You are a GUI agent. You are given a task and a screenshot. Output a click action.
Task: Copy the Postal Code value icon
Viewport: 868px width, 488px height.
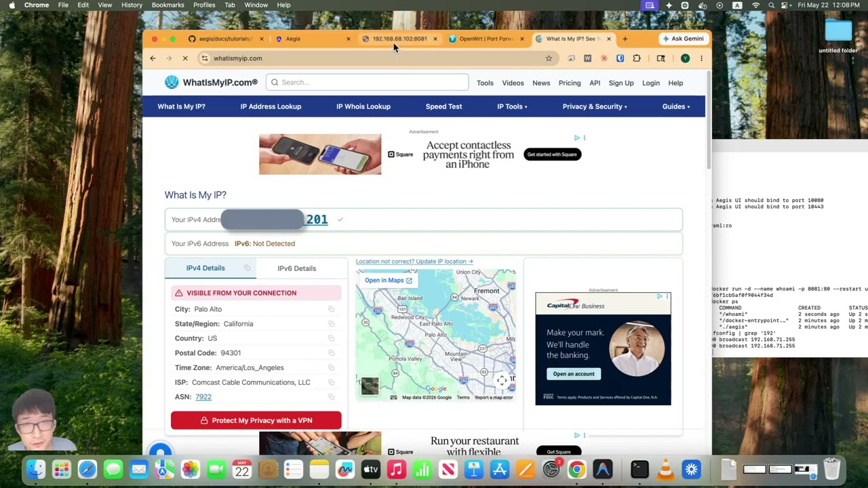[x=332, y=353]
